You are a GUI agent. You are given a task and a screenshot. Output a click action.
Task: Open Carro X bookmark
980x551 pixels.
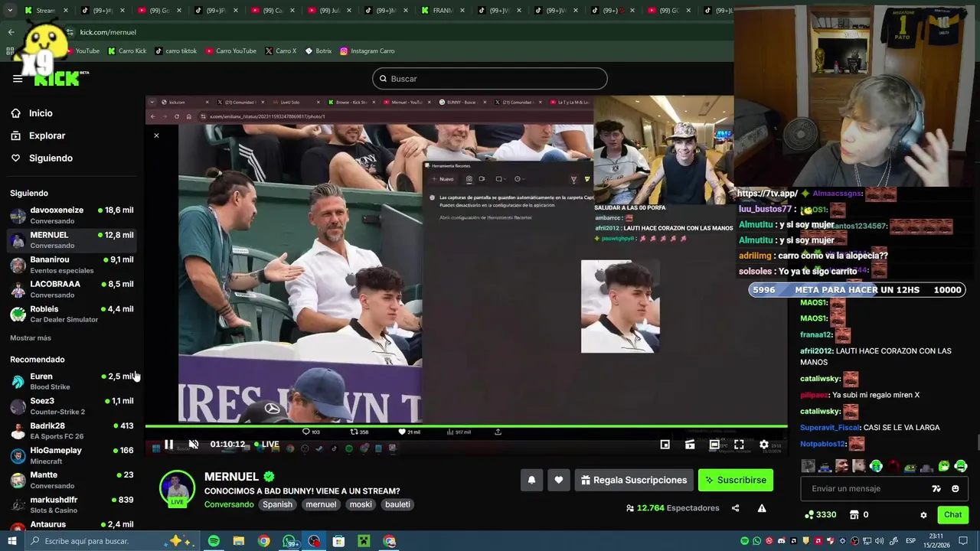(x=280, y=51)
